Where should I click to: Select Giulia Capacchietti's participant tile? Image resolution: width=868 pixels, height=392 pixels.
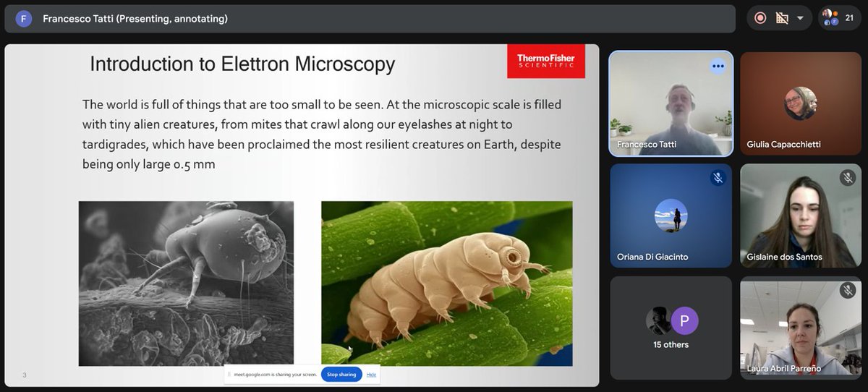(x=801, y=103)
